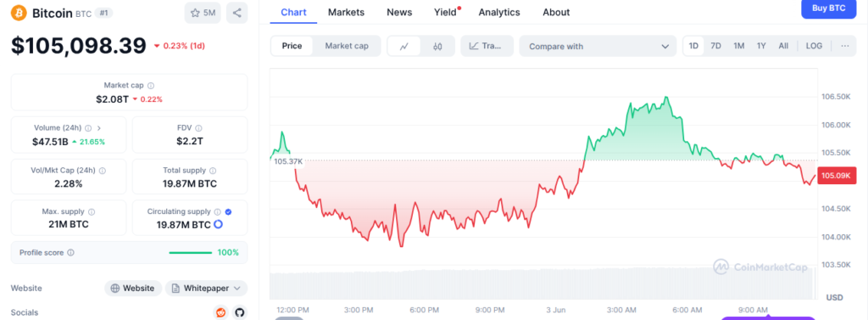Click Market cap info icon
This screenshot has width=868, height=320.
click(151, 86)
